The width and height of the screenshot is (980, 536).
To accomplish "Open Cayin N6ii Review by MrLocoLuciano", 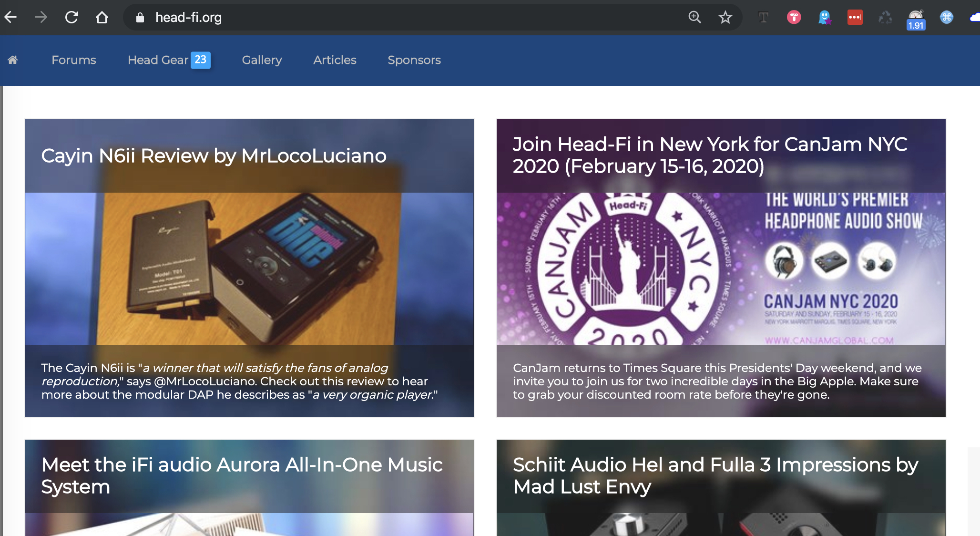I will 214,156.
